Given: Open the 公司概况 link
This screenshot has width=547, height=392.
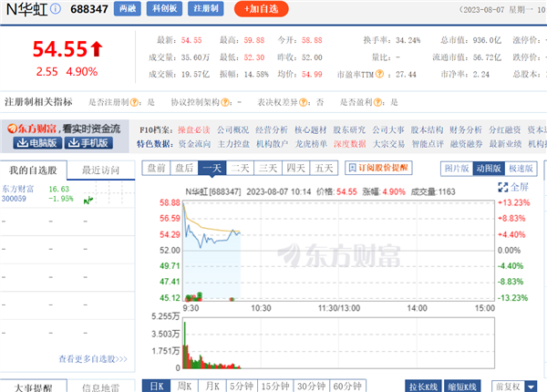Looking at the screenshot, I should click(x=233, y=130).
